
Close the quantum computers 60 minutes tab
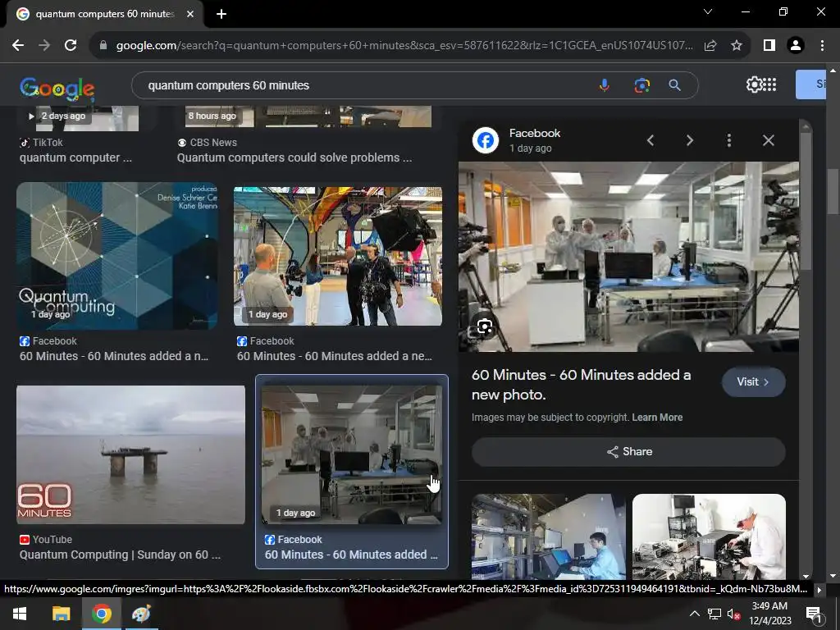(190, 15)
